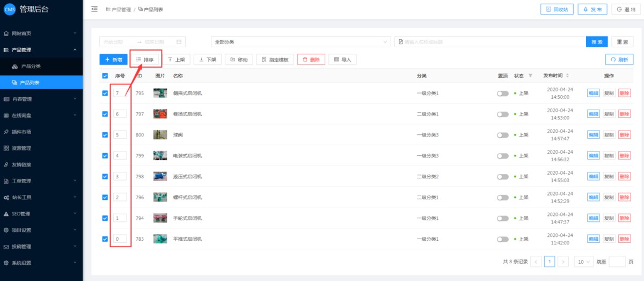644x281 pixels.
Task: Open the 回收站 recycle bin
Action: (557, 10)
